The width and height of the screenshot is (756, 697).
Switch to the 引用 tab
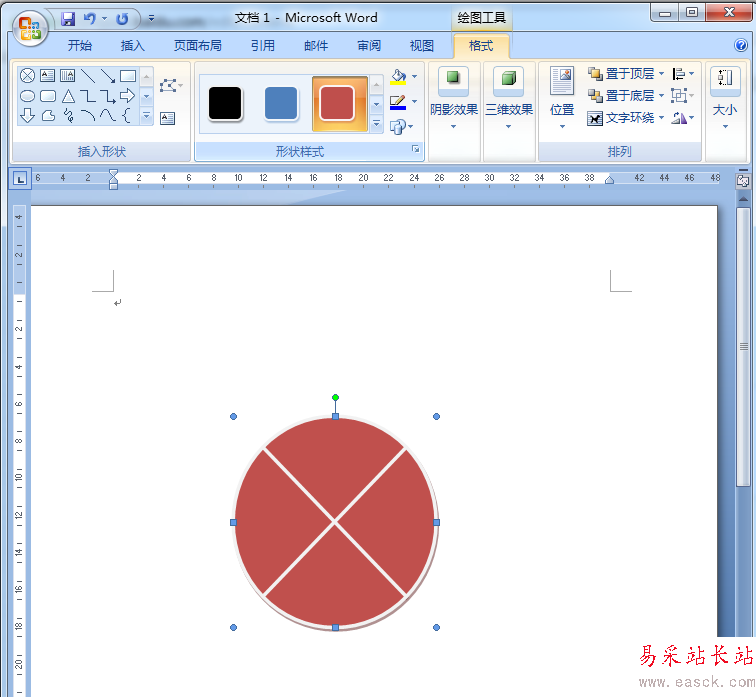263,46
